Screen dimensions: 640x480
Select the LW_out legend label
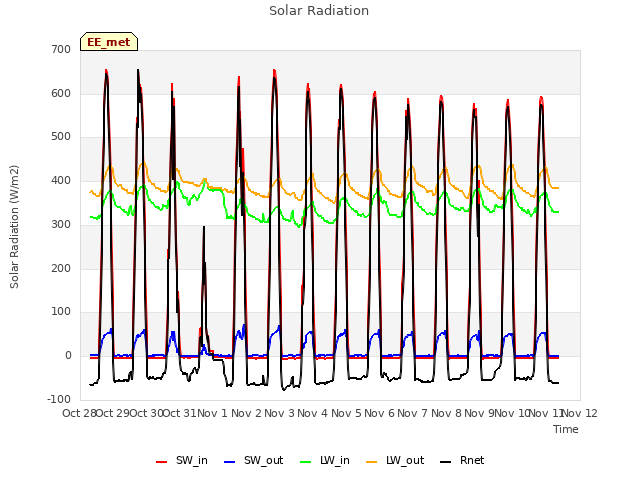[x=405, y=460]
